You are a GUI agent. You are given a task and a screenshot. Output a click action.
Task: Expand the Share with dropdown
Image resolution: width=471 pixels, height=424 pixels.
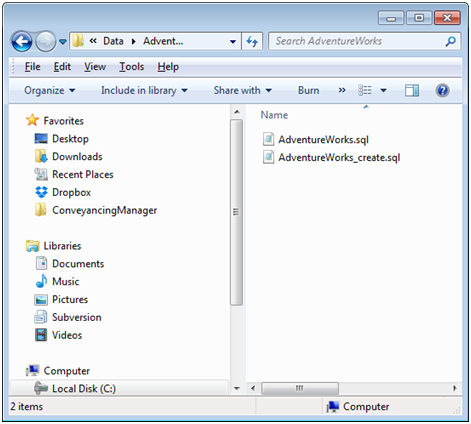click(243, 90)
